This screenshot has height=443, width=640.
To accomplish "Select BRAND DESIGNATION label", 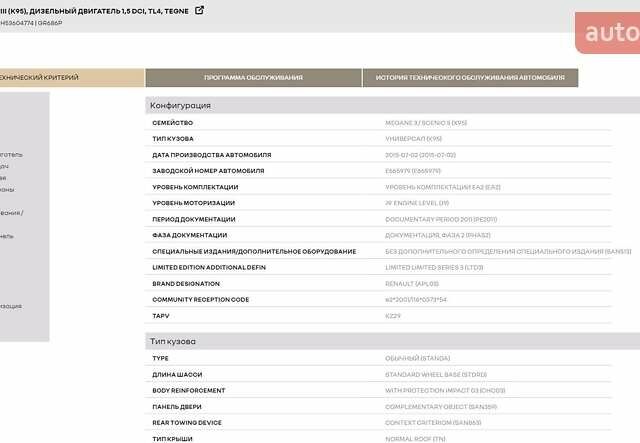I will point(186,284).
